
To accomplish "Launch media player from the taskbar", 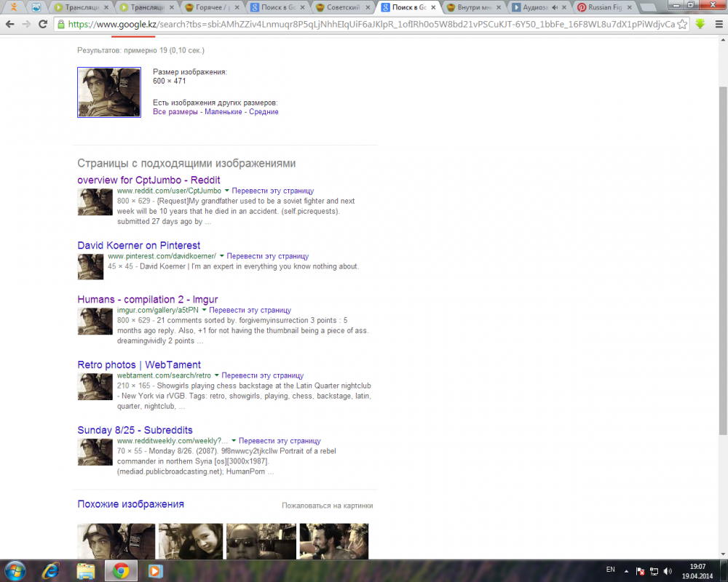I will (x=155, y=570).
